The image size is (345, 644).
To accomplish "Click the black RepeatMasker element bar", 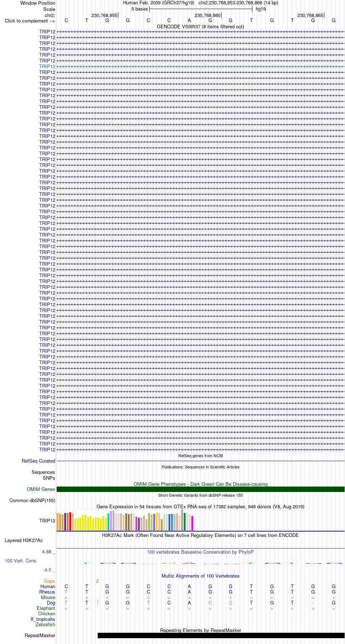I will tap(221, 636).
